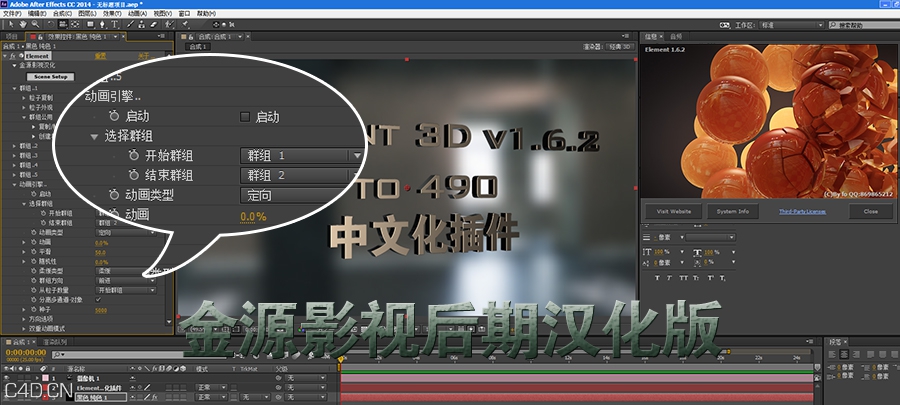
Task: Open the 文件(F) menu
Action: click(x=12, y=13)
